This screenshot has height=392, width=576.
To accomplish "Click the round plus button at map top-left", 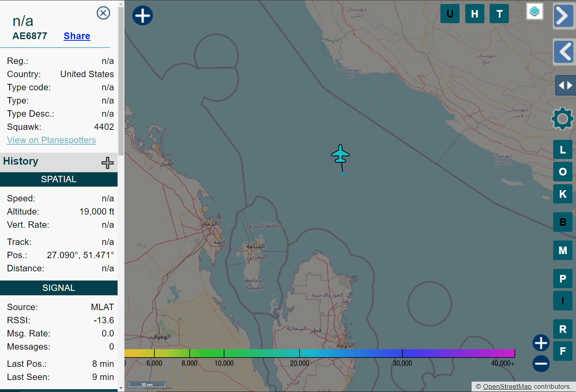I will click(x=143, y=16).
